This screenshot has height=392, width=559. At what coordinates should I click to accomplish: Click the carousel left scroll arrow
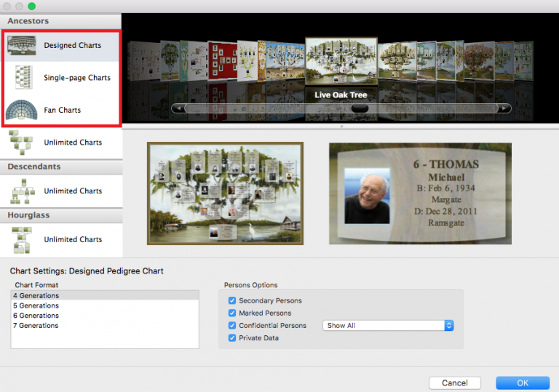click(x=177, y=108)
